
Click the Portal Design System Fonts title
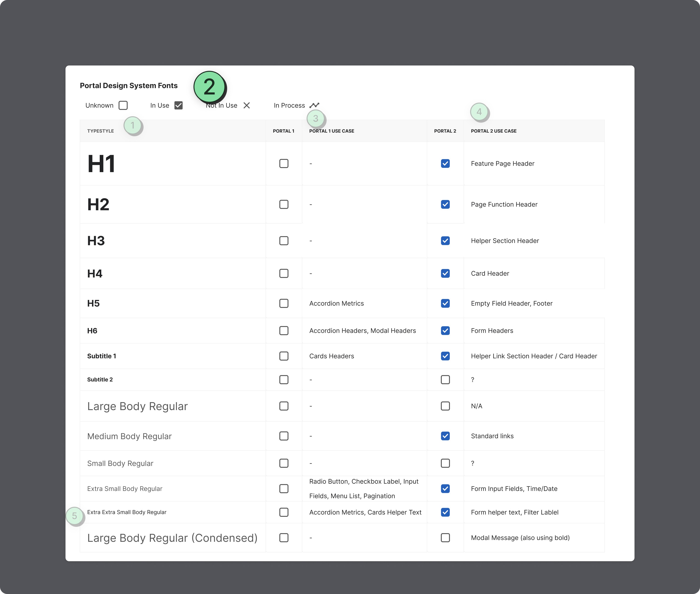coord(129,86)
